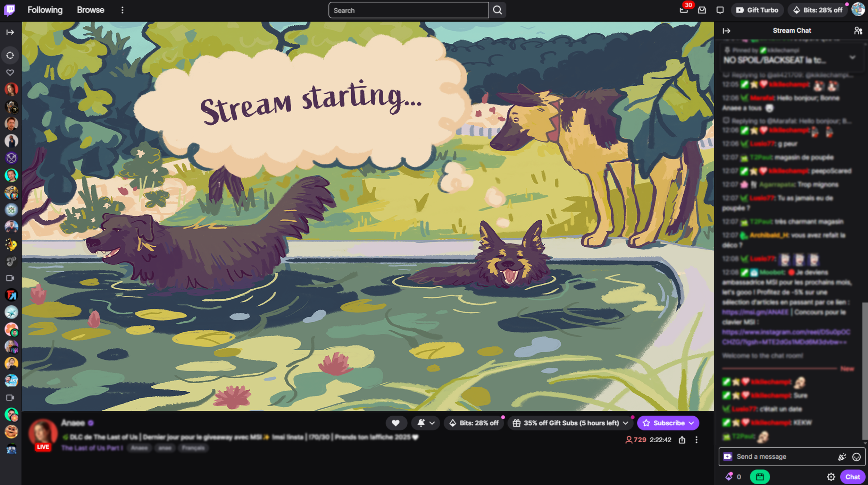Image resolution: width=868 pixels, height=485 pixels.
Task: Expand the pinned chat message
Action: coord(852,57)
